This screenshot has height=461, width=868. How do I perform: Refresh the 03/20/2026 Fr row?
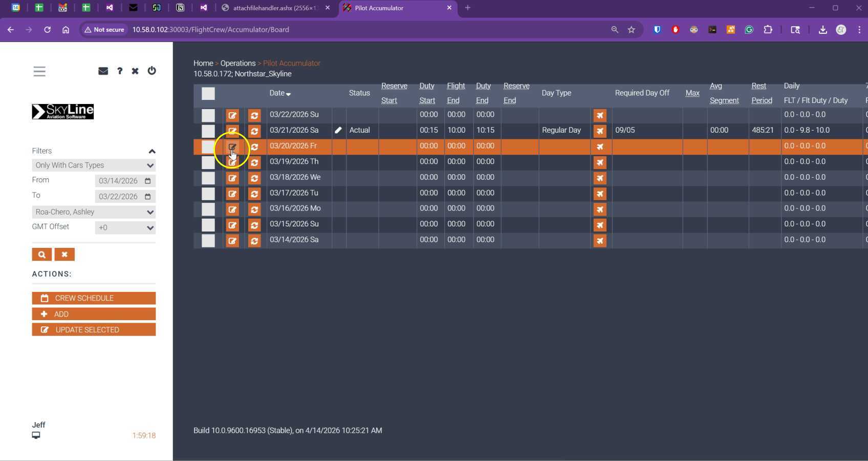coord(254,147)
